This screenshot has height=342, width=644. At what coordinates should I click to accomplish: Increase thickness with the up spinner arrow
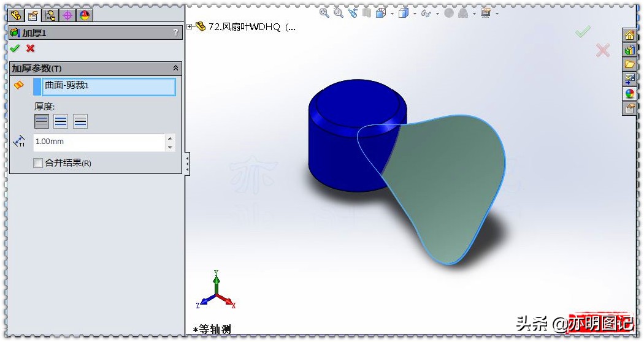click(x=170, y=138)
